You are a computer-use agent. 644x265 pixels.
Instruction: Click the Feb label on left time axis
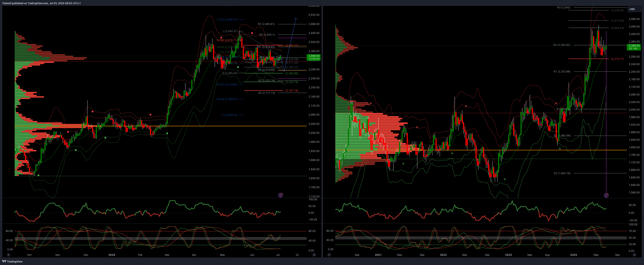[140, 255]
